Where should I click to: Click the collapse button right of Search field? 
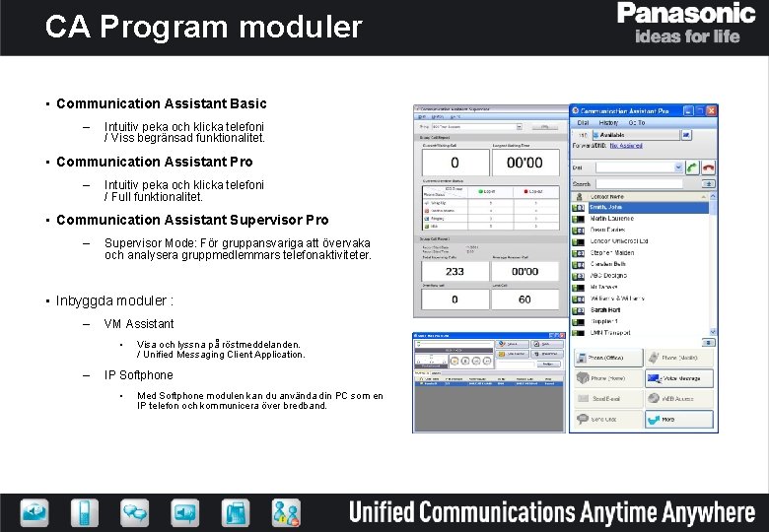[x=708, y=183]
